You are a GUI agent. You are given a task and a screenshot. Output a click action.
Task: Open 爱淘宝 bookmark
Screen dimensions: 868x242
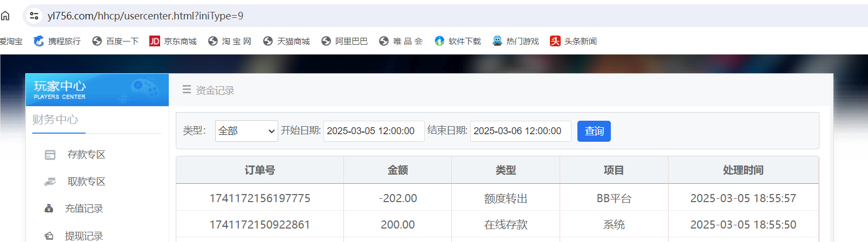click(x=11, y=41)
